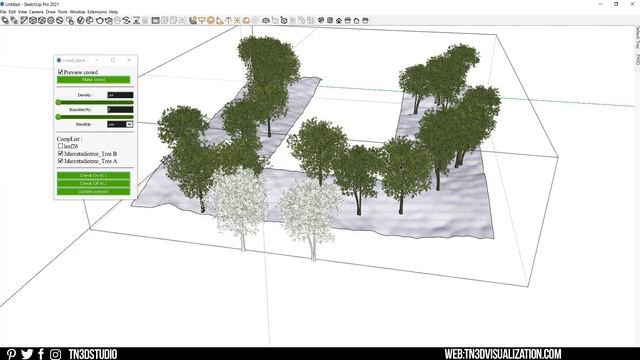Click the Update complist button
Viewport: 640px width, 360px height.
(x=93, y=191)
